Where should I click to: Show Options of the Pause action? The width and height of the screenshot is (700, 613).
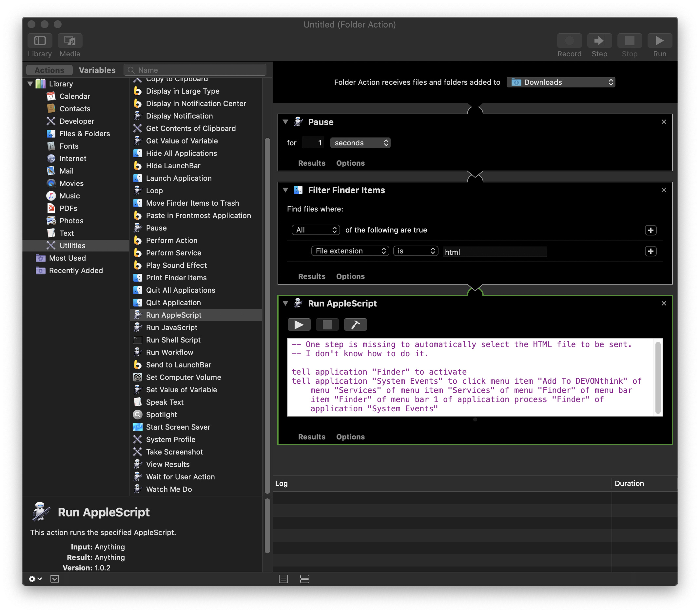(x=350, y=163)
